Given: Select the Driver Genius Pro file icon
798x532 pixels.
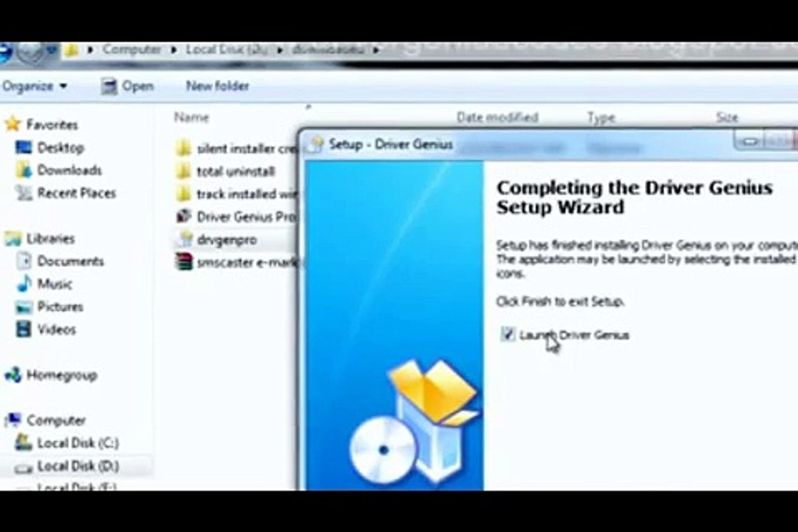Looking at the screenshot, I should [x=184, y=216].
